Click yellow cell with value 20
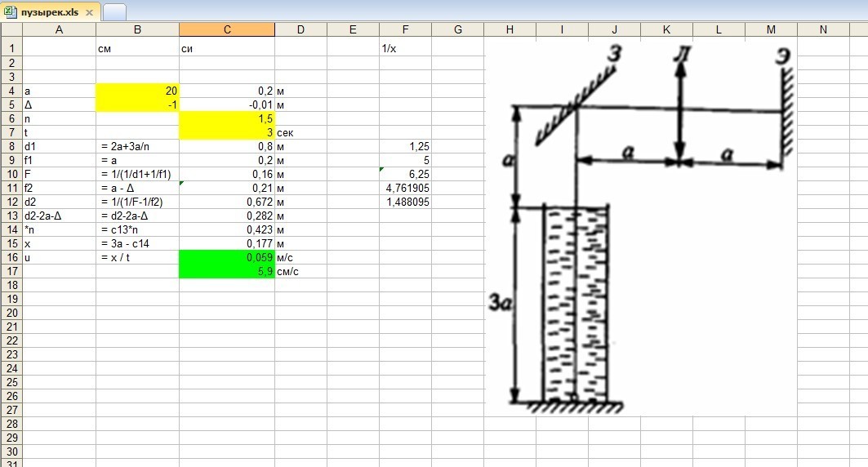This screenshot has height=467, width=868. (x=137, y=91)
